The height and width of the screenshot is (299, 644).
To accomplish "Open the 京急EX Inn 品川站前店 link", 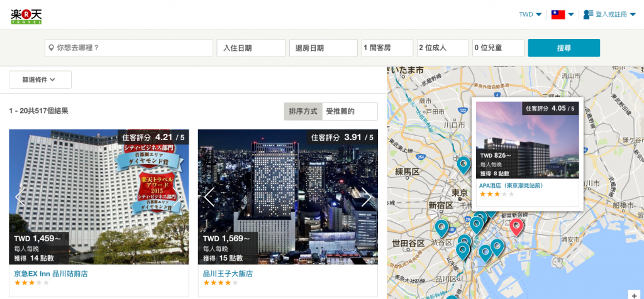I will pyautogui.click(x=51, y=274).
